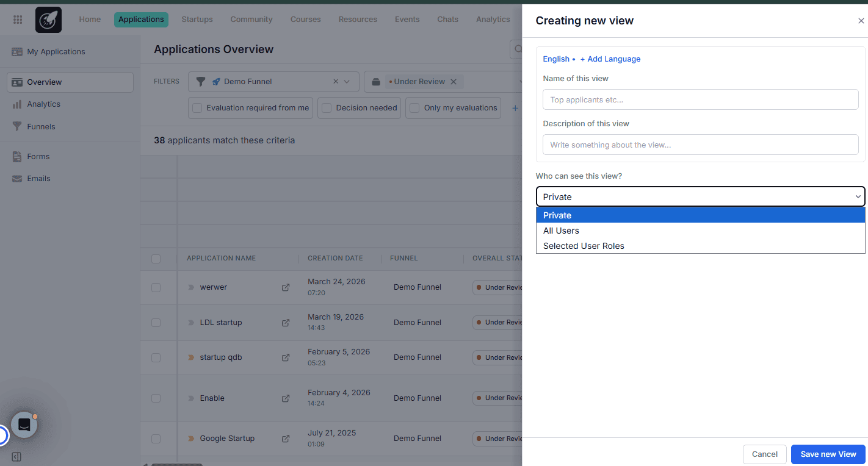Select the English language link
The image size is (868, 466).
click(x=556, y=59)
